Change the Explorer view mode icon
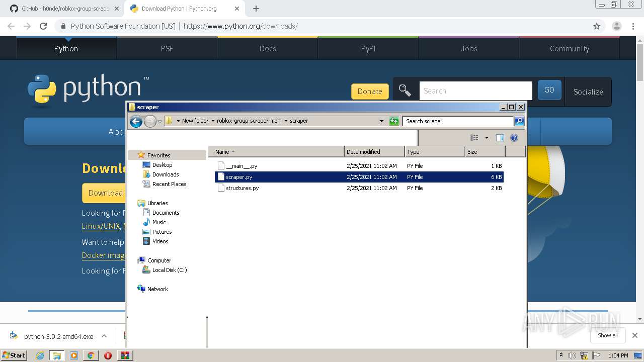Viewport: 644px width, 362px height. pos(474,138)
